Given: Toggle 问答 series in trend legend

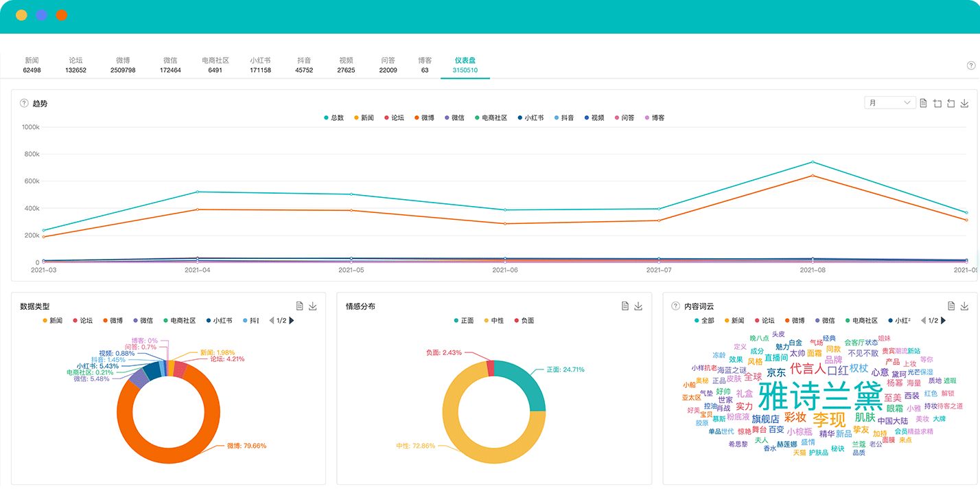Looking at the screenshot, I should tap(624, 118).
